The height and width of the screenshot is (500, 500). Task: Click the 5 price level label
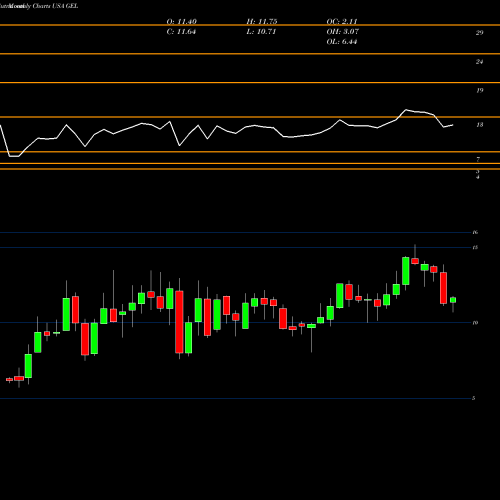(474, 398)
